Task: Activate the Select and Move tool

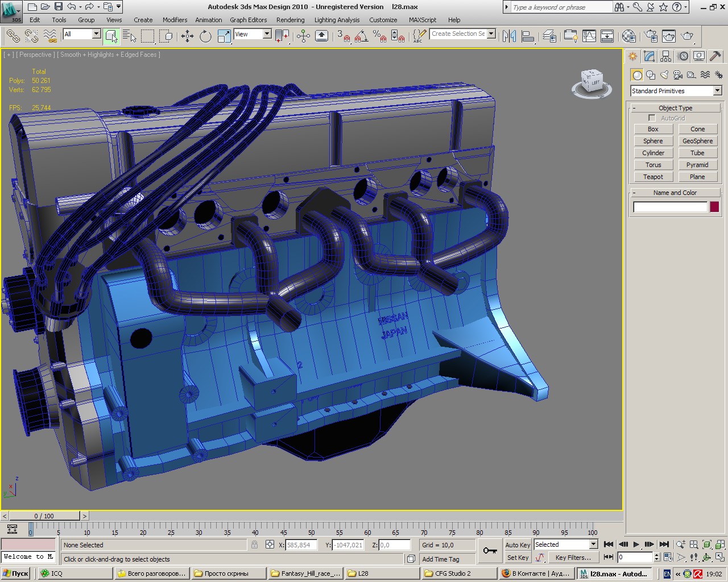Action: pyautogui.click(x=187, y=36)
